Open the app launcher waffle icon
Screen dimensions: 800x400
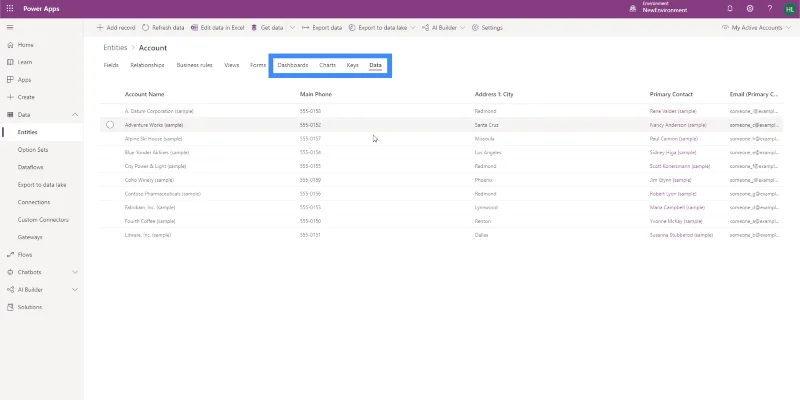click(10, 9)
